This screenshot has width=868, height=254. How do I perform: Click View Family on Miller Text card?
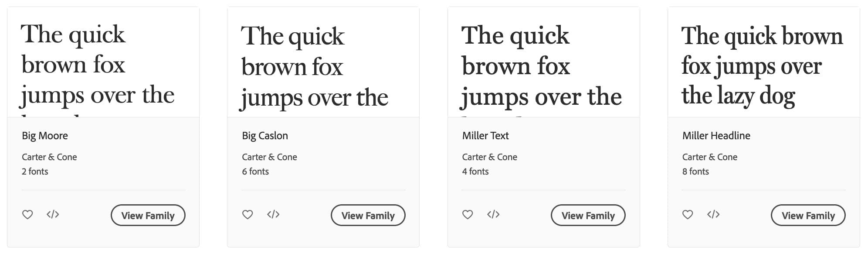coord(588,215)
